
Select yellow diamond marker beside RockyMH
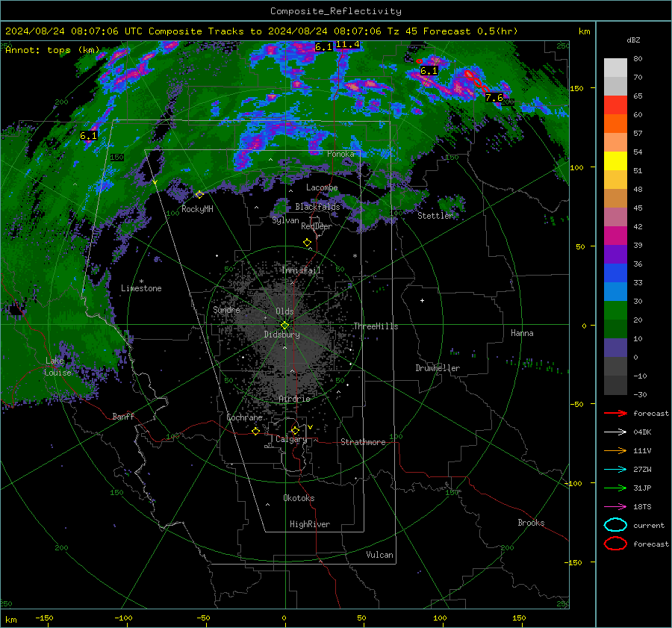coord(199,195)
